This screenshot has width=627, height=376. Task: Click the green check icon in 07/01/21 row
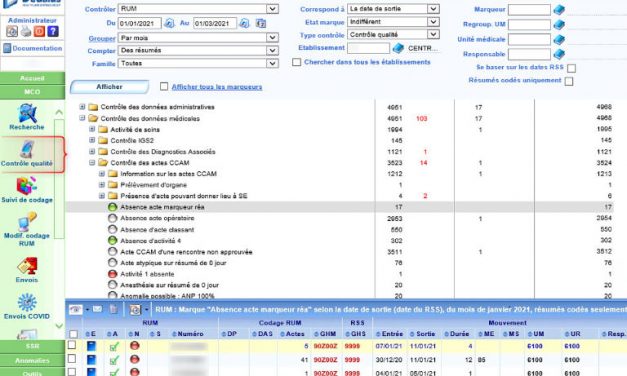tap(114, 346)
